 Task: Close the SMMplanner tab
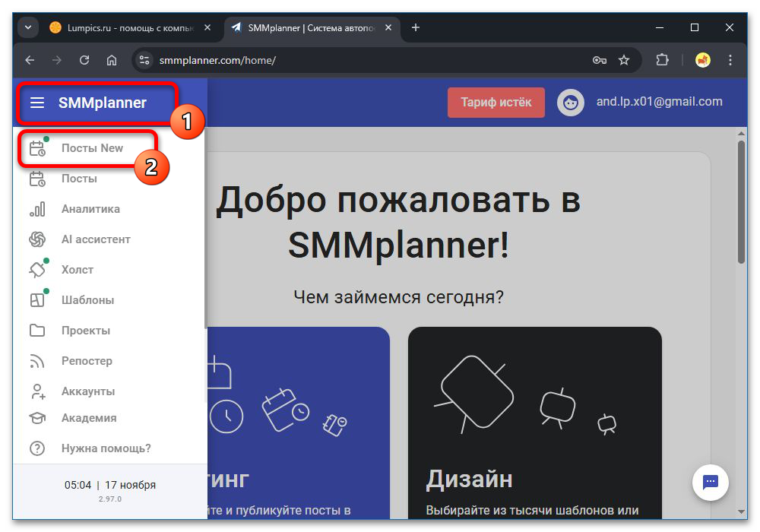coord(388,27)
